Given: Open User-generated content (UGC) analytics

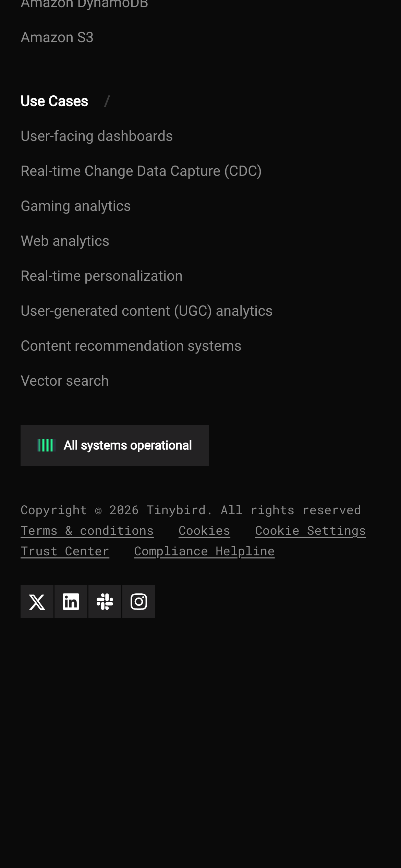Looking at the screenshot, I should click(x=147, y=311).
